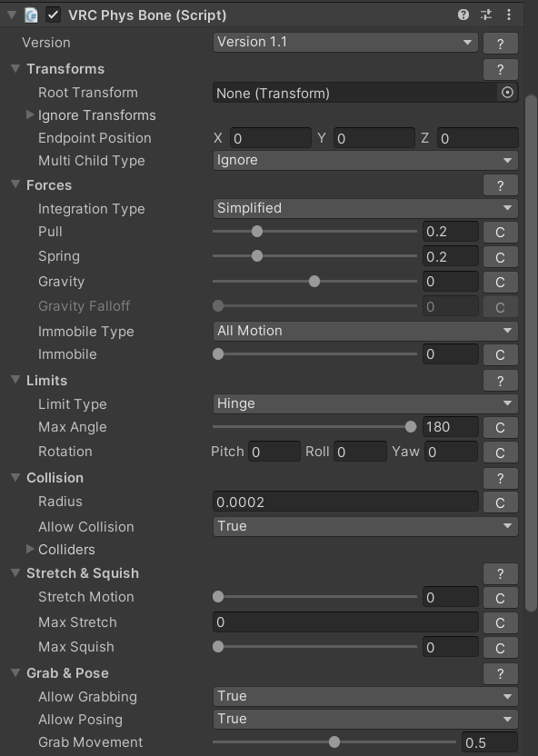Click the Max Angle curve C button
Image resolution: width=538 pixels, height=756 pixels.
501,428
